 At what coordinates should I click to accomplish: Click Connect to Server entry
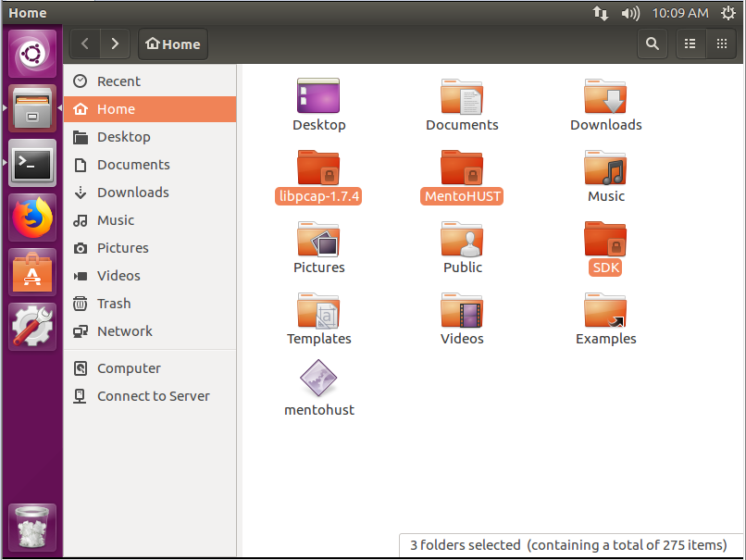pos(153,396)
